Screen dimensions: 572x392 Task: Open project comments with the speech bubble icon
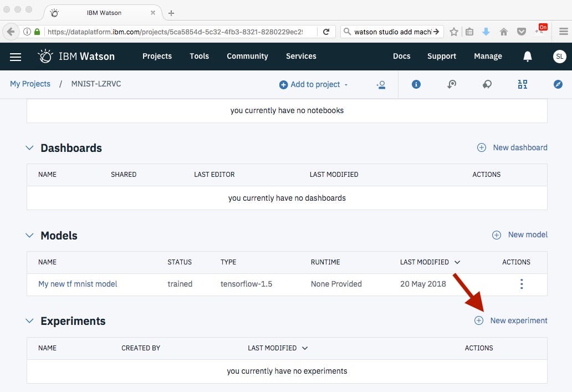click(487, 84)
